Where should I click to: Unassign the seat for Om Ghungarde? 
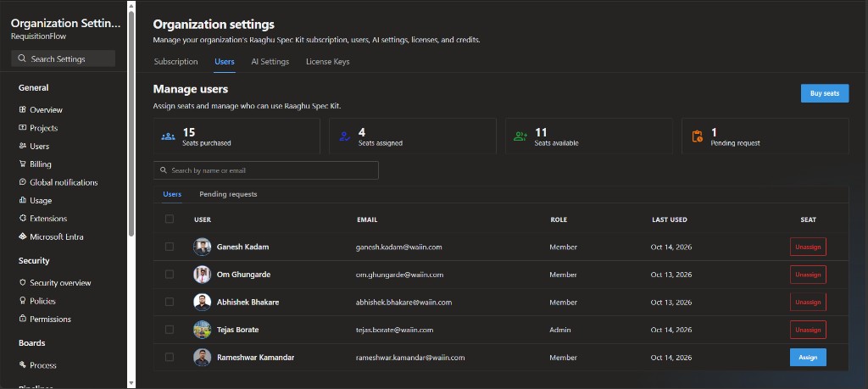tap(808, 275)
